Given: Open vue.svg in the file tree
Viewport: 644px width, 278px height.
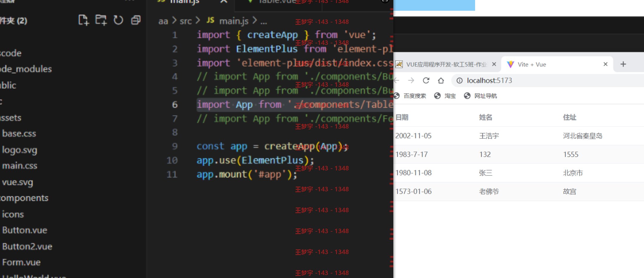Looking at the screenshot, I should [x=18, y=182].
